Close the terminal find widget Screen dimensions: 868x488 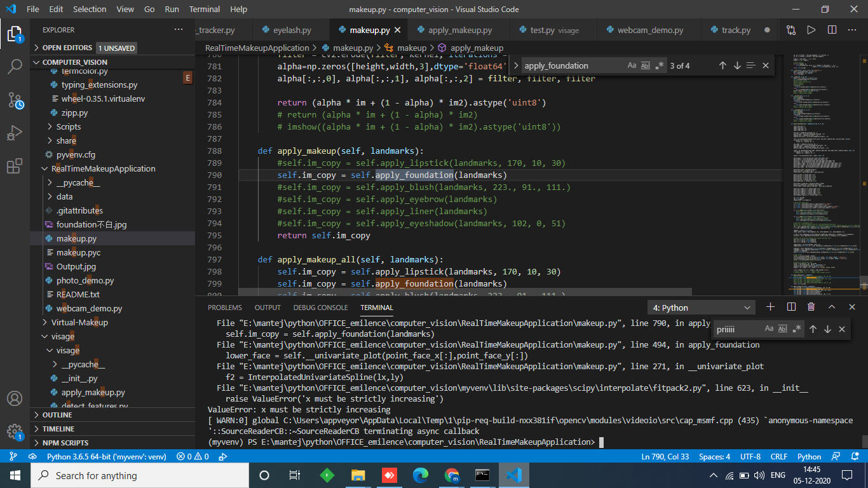(x=842, y=329)
